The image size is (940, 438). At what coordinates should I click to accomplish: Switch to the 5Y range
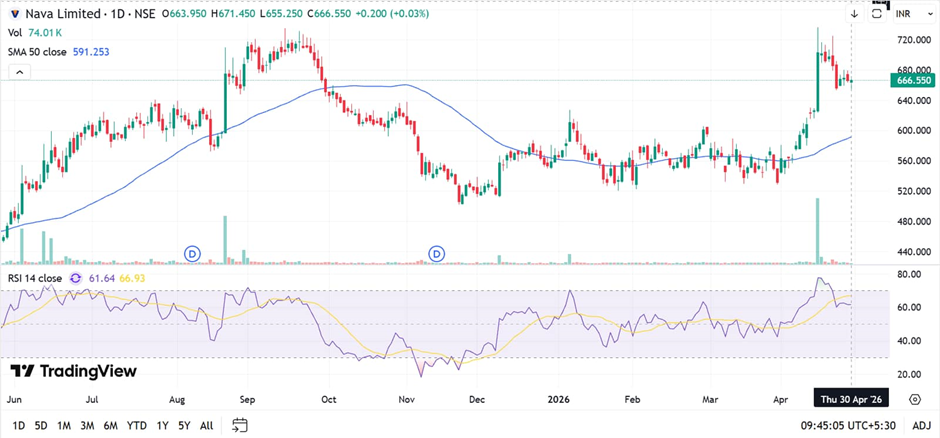pos(184,425)
